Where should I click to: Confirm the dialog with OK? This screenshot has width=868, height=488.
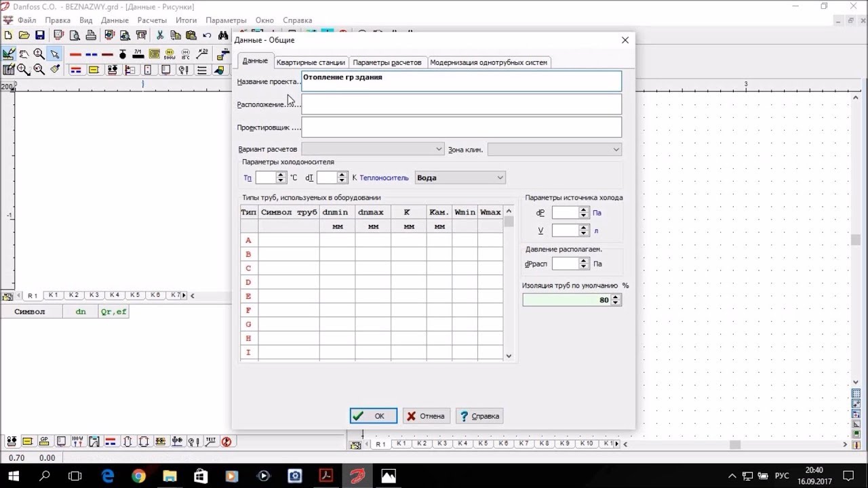(374, 416)
